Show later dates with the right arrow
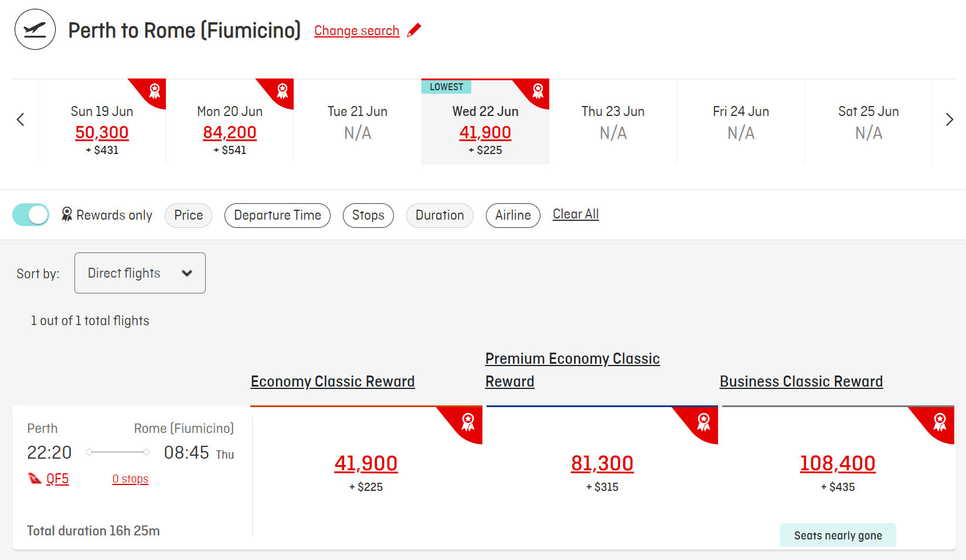The height and width of the screenshot is (560, 966). [x=950, y=119]
